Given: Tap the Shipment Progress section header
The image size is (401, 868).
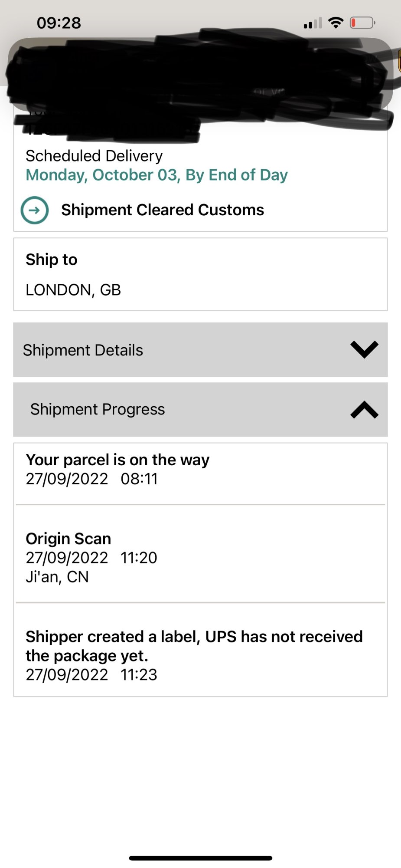Looking at the screenshot, I should click(x=98, y=409).
